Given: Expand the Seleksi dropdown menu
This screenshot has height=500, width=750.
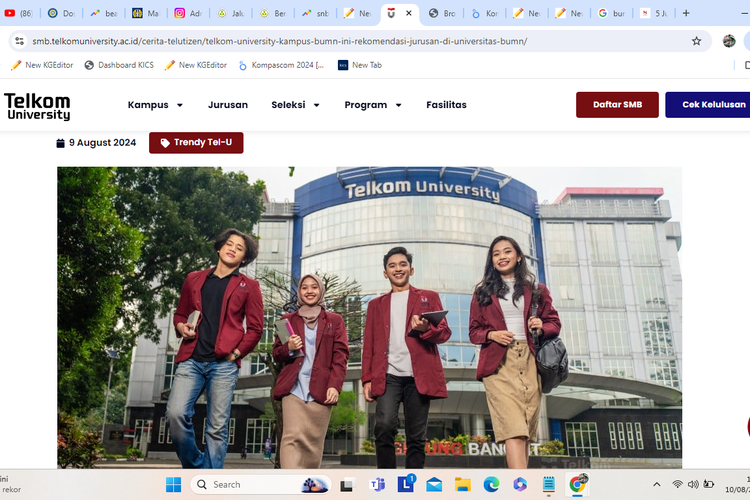Looking at the screenshot, I should pos(295,105).
